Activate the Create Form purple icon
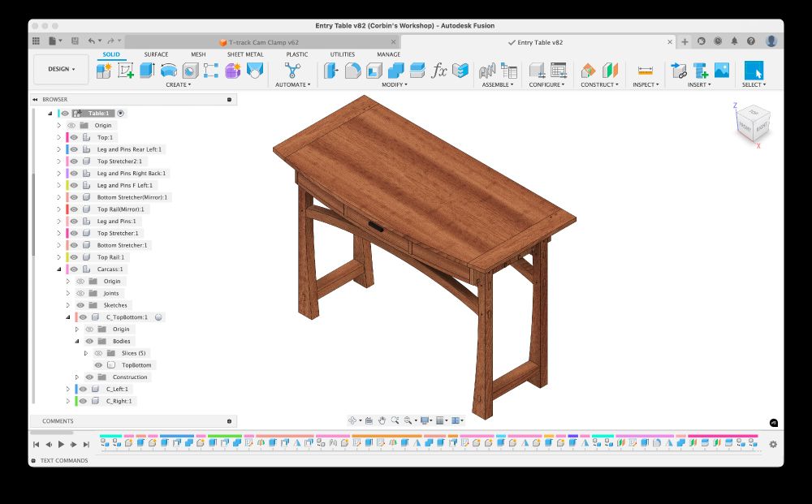 [232, 71]
